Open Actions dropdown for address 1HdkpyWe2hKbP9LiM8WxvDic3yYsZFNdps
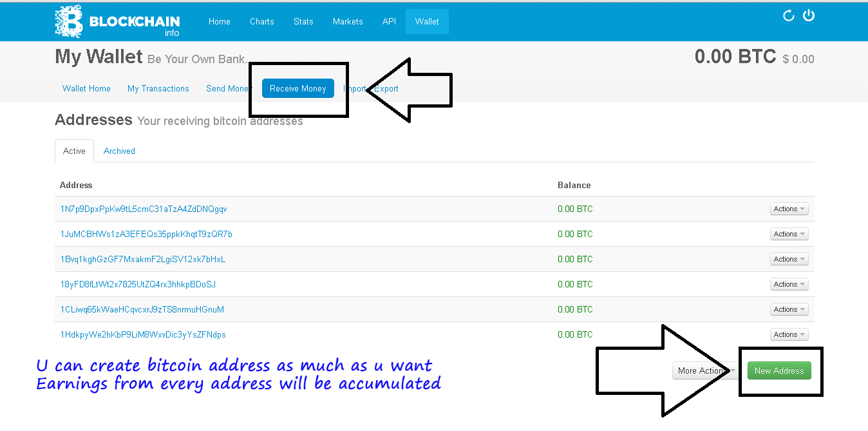 (x=789, y=334)
